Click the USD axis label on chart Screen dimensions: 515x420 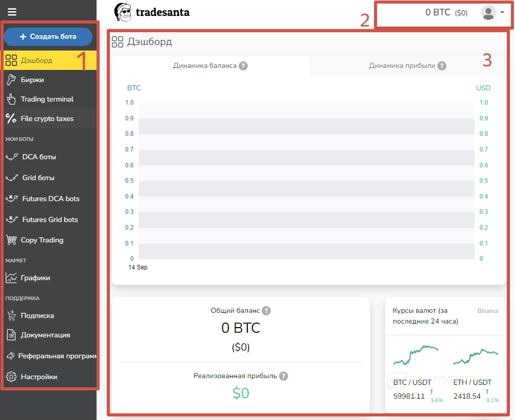click(x=483, y=88)
